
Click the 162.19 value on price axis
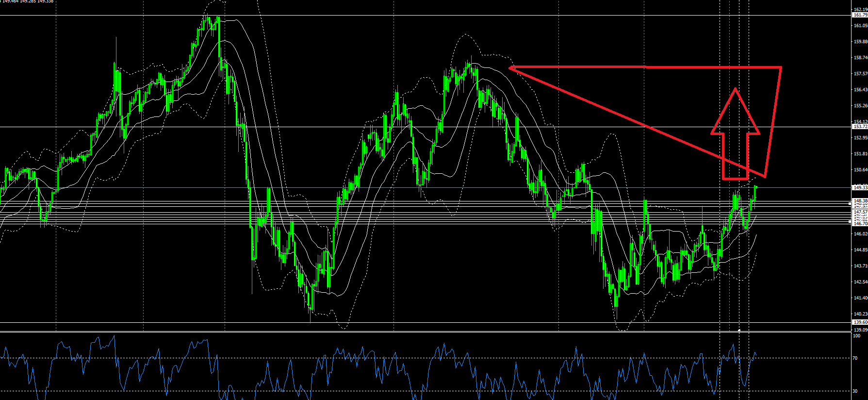(x=860, y=10)
